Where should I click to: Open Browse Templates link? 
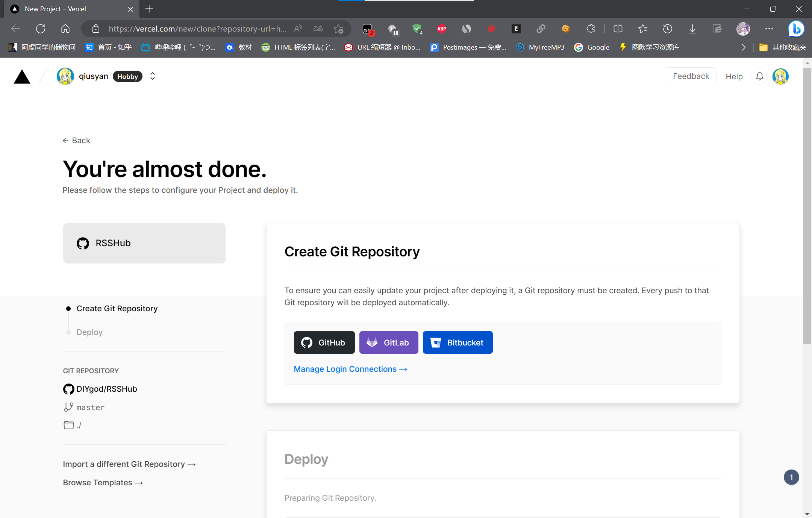[x=103, y=483]
